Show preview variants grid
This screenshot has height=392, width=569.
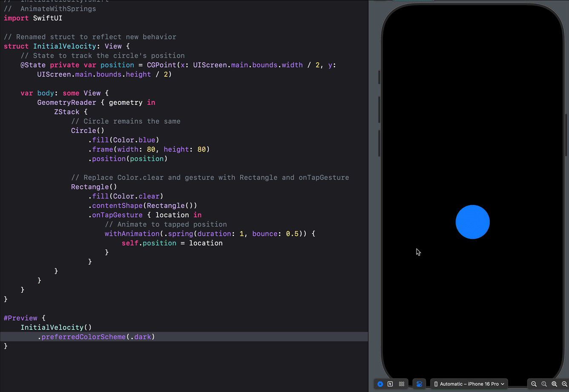(x=402, y=384)
